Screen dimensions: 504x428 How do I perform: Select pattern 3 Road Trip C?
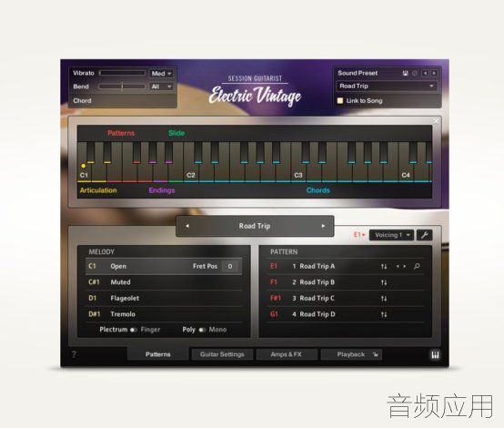346,299
